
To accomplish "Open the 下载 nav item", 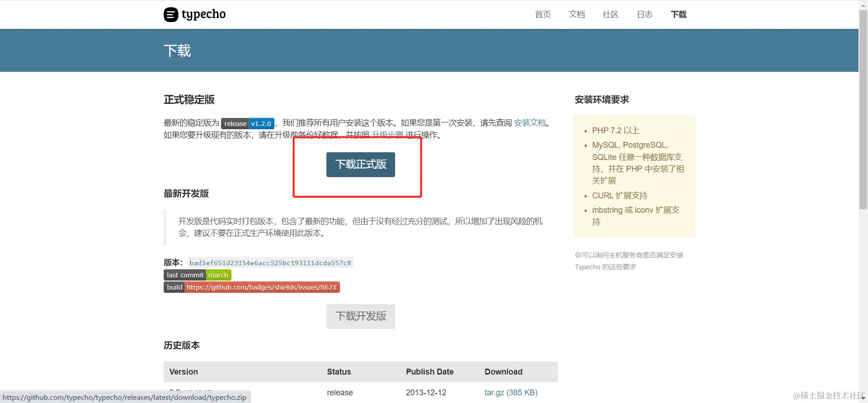I will [678, 14].
